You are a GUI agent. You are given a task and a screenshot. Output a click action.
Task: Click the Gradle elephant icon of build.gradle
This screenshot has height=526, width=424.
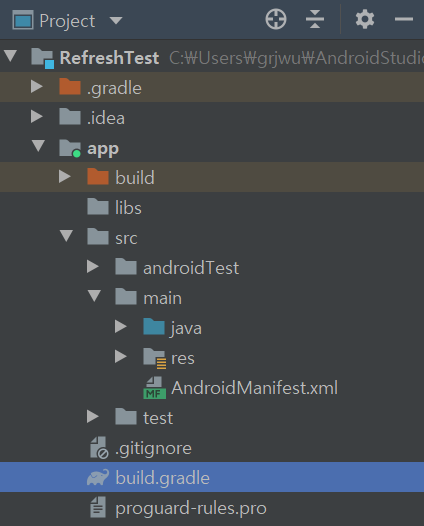pyautogui.click(x=98, y=477)
